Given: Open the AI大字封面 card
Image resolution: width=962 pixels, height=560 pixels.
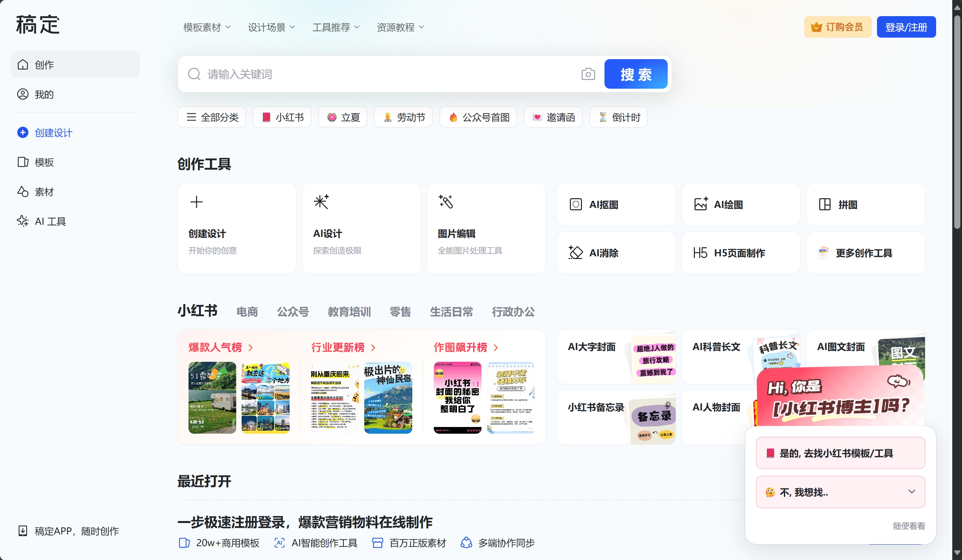Looking at the screenshot, I should [x=616, y=357].
